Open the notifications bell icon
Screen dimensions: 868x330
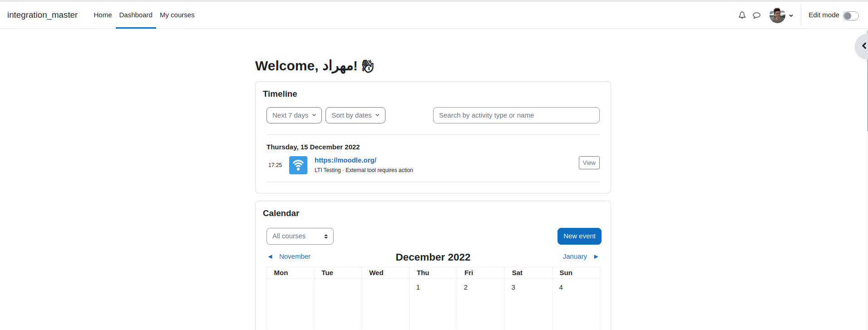(x=742, y=15)
